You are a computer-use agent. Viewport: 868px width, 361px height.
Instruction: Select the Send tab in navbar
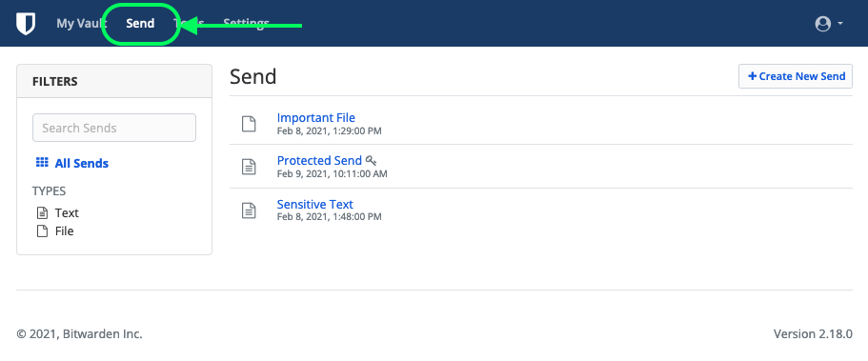coord(140,24)
